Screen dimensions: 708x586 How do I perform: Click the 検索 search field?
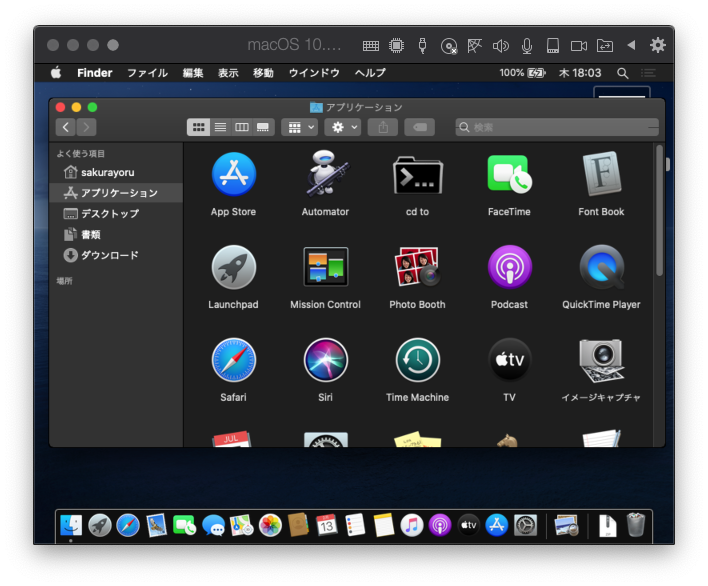pyautogui.click(x=557, y=127)
